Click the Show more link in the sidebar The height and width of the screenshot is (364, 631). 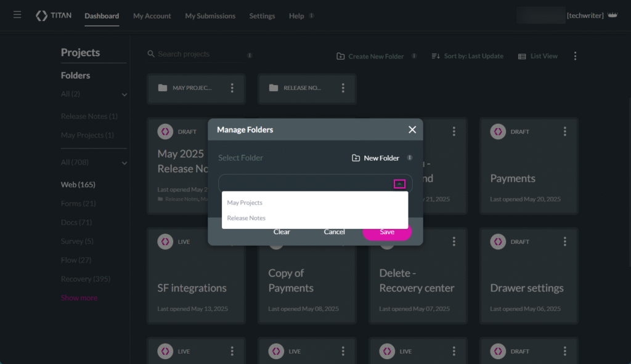point(79,297)
